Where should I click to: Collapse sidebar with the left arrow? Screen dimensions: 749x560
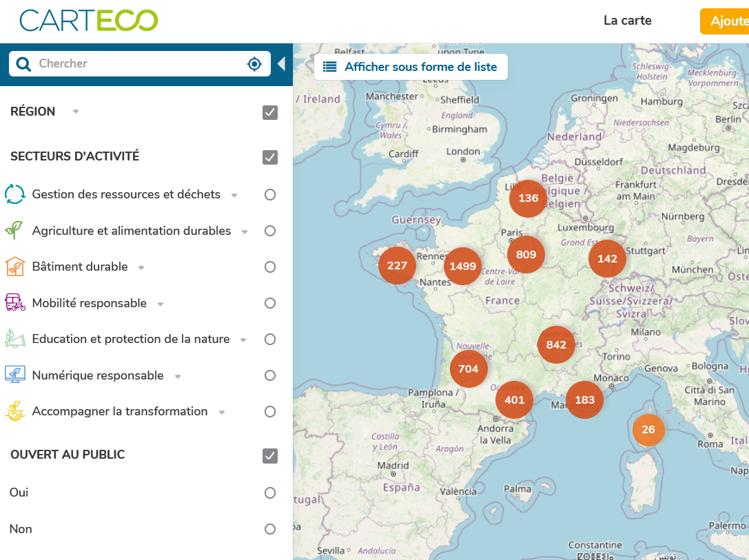pyautogui.click(x=281, y=64)
